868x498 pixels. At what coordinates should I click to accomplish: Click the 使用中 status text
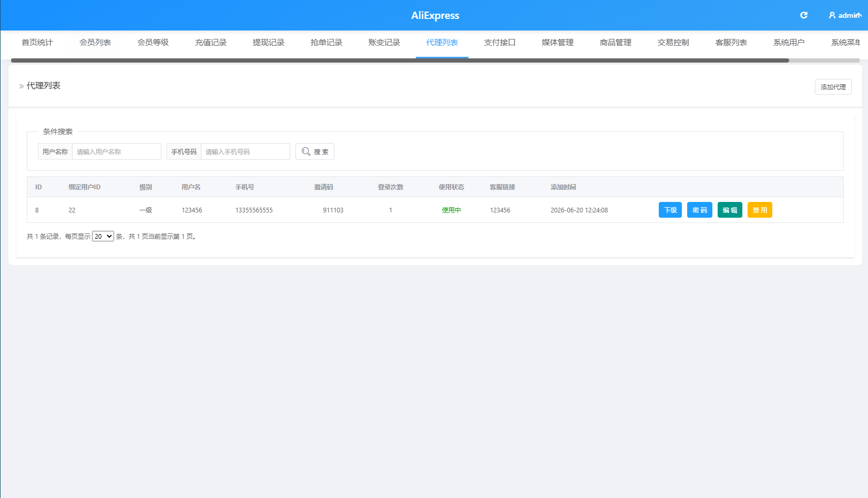[x=451, y=210]
